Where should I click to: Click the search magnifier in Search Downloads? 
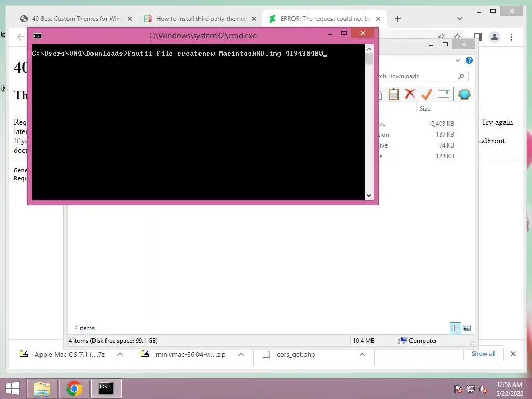tap(461, 76)
